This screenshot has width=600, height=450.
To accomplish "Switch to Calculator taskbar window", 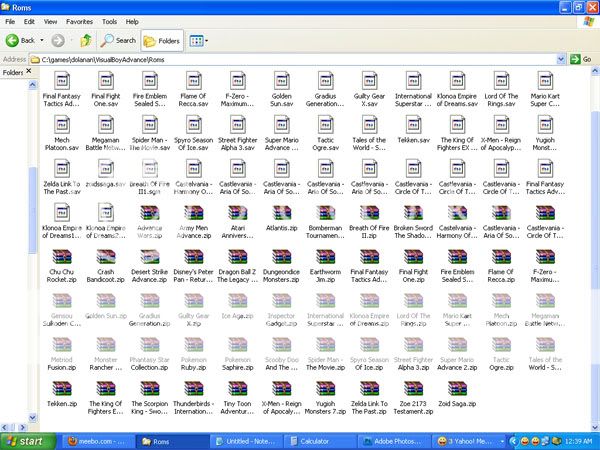I will click(321, 442).
